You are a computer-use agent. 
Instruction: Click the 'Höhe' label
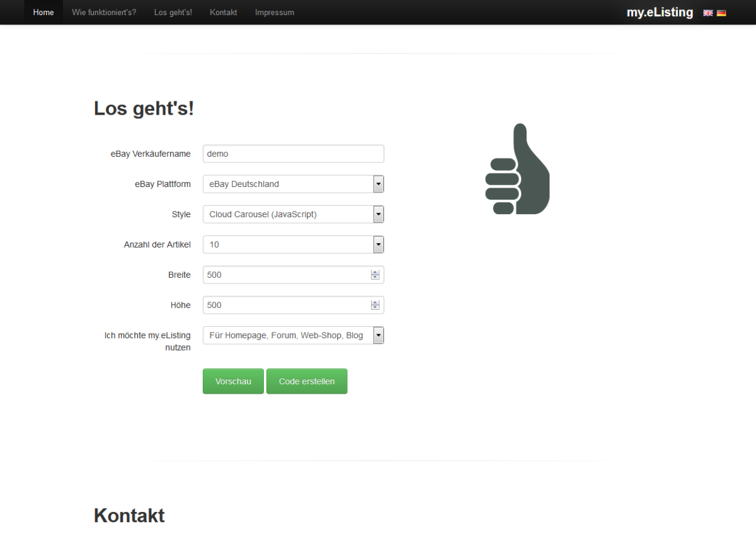[x=181, y=305]
